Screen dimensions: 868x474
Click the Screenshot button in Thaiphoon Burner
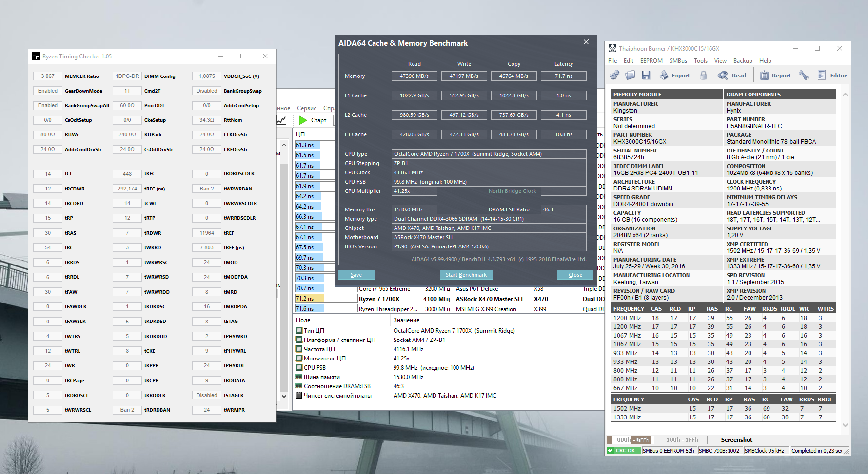point(736,440)
